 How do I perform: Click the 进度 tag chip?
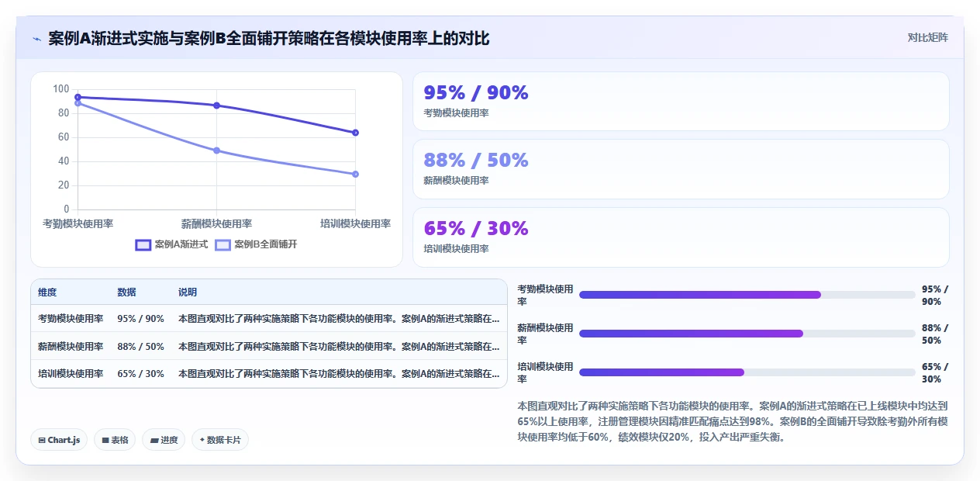point(164,440)
